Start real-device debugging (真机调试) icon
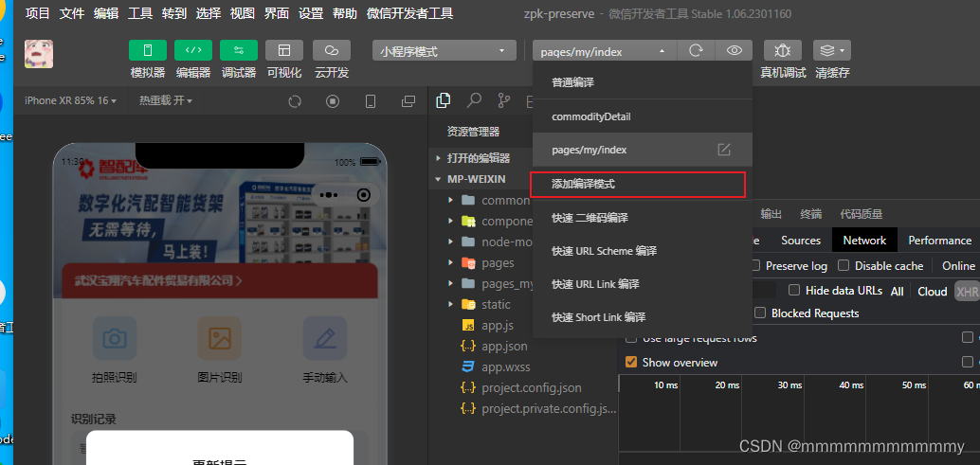This screenshot has width=980, height=465. (783, 50)
